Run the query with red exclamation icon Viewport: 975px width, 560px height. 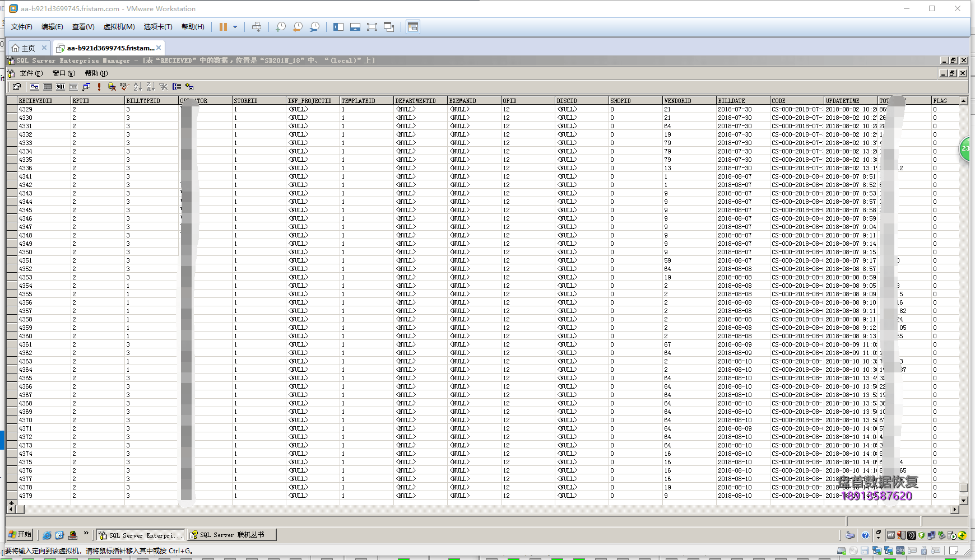pos(99,87)
